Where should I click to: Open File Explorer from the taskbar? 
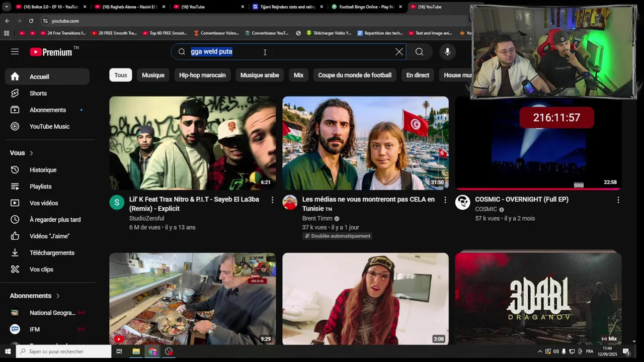tap(136, 351)
